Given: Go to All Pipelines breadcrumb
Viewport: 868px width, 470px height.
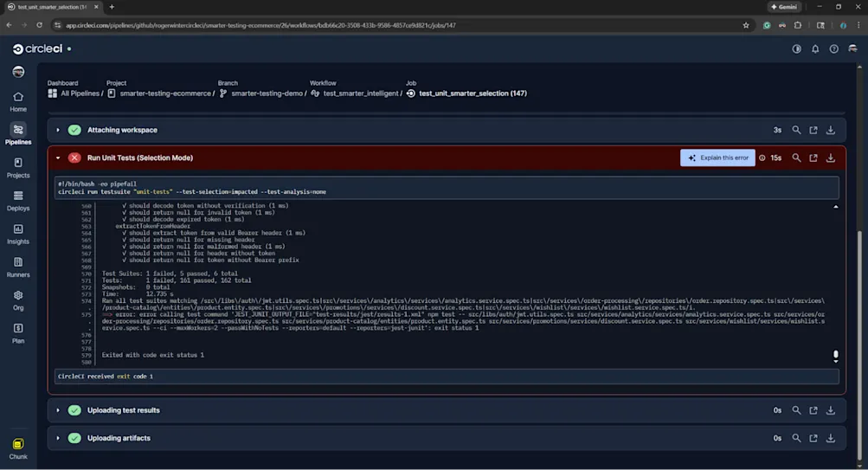Looking at the screenshot, I should [x=74, y=93].
